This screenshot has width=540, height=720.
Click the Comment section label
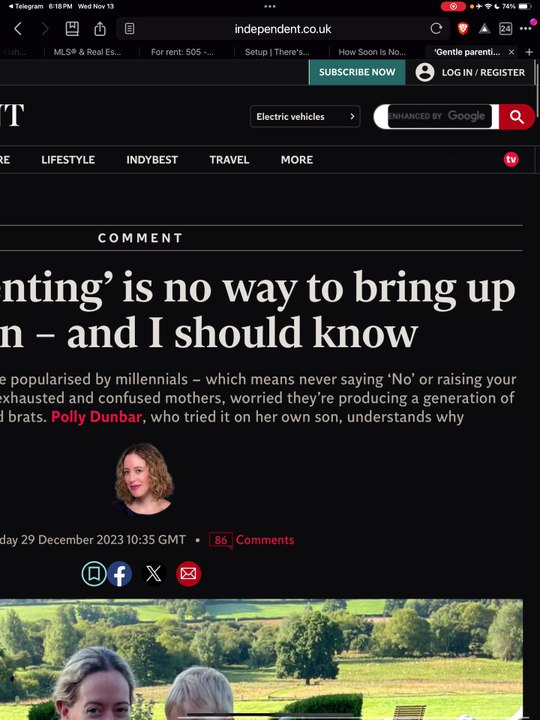point(141,238)
